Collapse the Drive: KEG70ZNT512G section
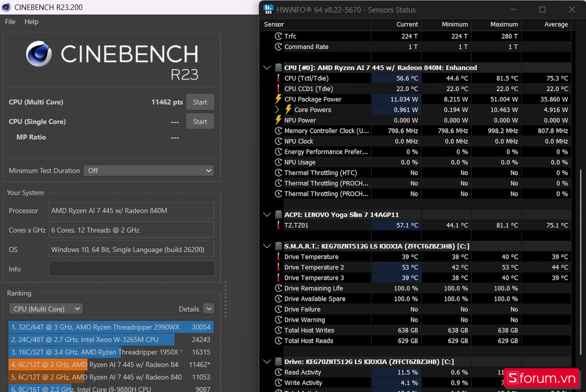This screenshot has height=392, width=586. pyautogui.click(x=267, y=362)
